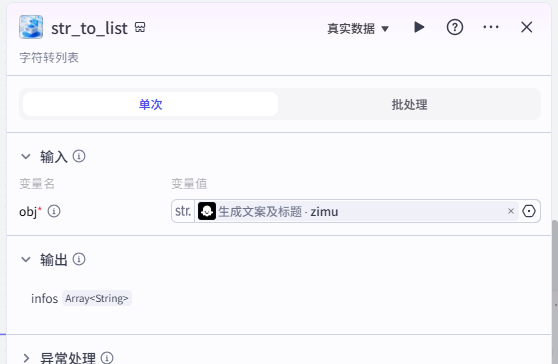Switch to the 批处理 tab

point(409,104)
